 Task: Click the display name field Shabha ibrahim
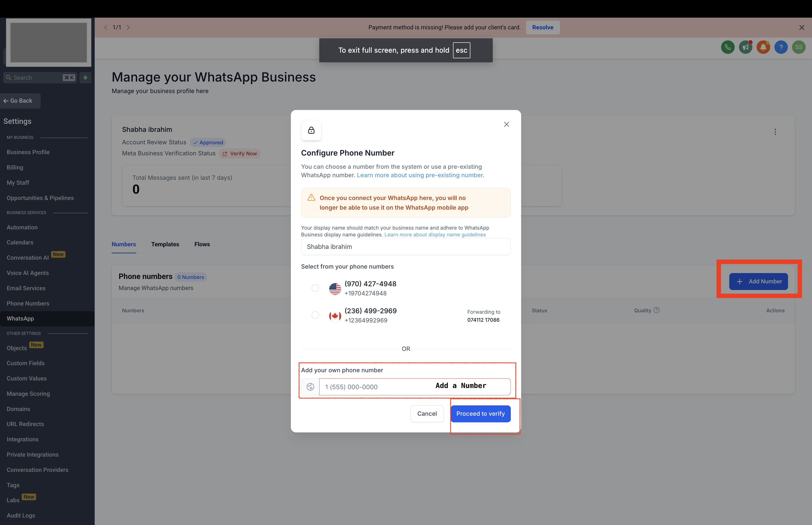pyautogui.click(x=406, y=247)
